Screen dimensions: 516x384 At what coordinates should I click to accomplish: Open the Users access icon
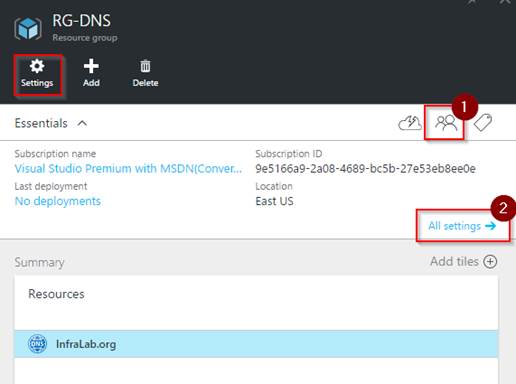pos(446,122)
